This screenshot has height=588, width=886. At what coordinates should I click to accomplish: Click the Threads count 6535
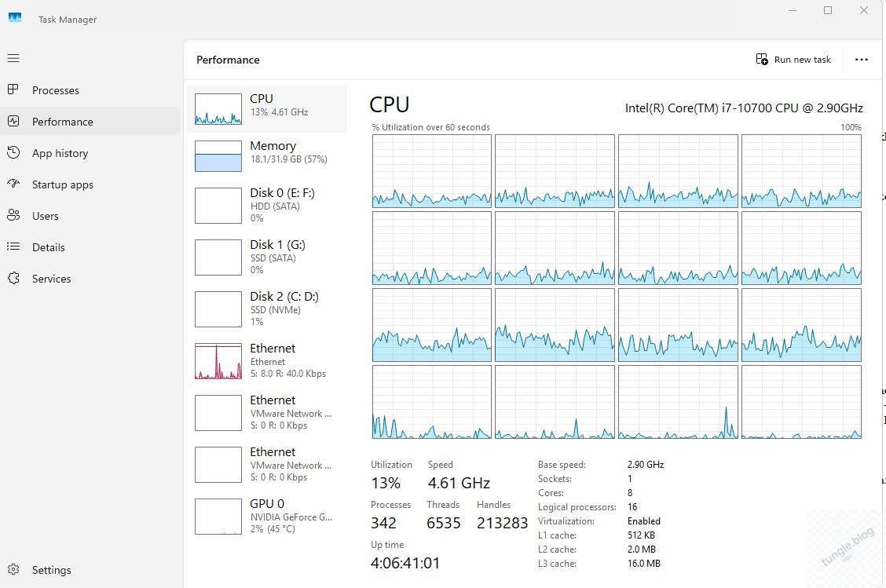pos(444,523)
